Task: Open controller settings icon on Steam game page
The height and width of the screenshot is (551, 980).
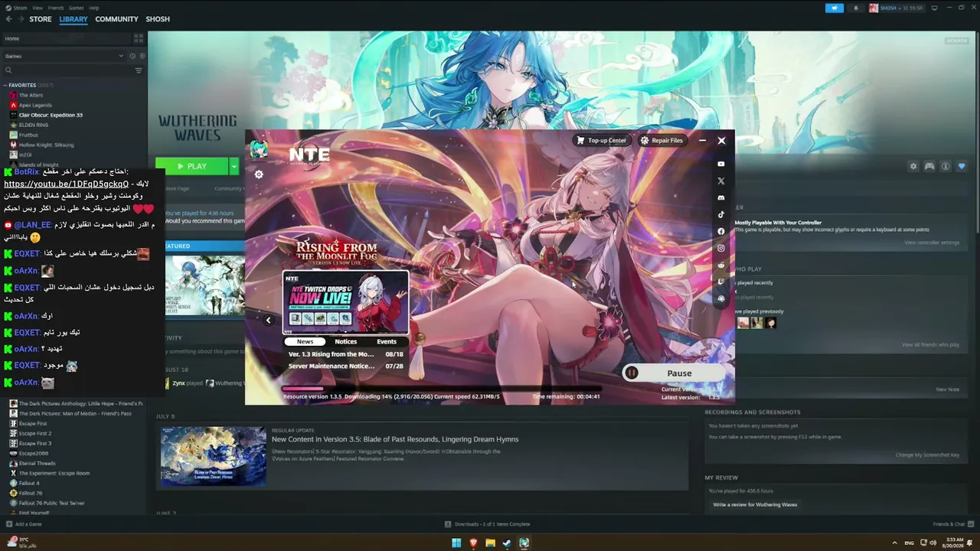Action: click(x=929, y=166)
